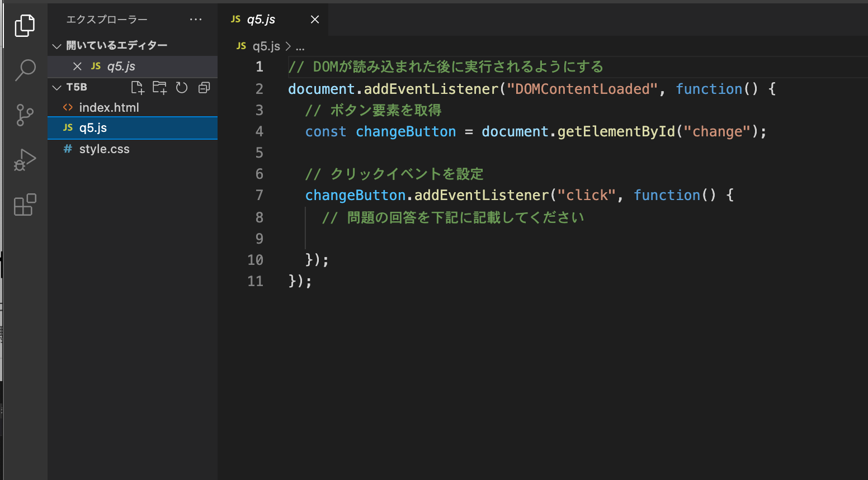Image resolution: width=868 pixels, height=480 pixels.
Task: Switch to the q5.js editor tab
Action: (273, 20)
